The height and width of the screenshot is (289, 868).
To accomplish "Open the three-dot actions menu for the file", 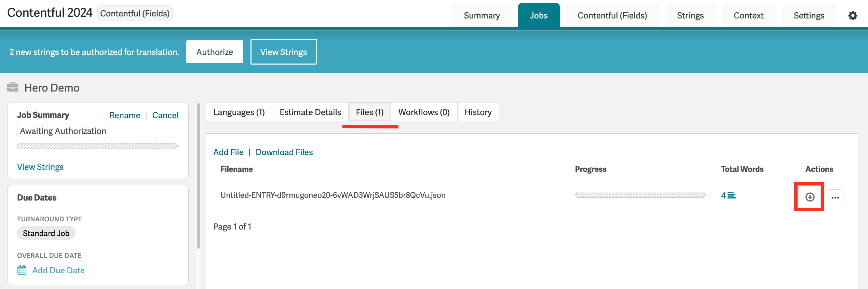I will tap(835, 198).
